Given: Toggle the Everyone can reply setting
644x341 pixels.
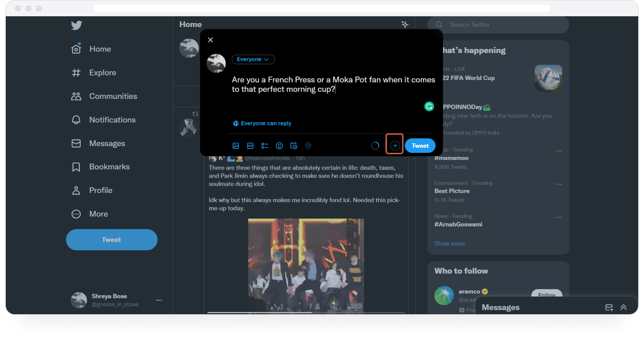Looking at the screenshot, I should (x=262, y=123).
